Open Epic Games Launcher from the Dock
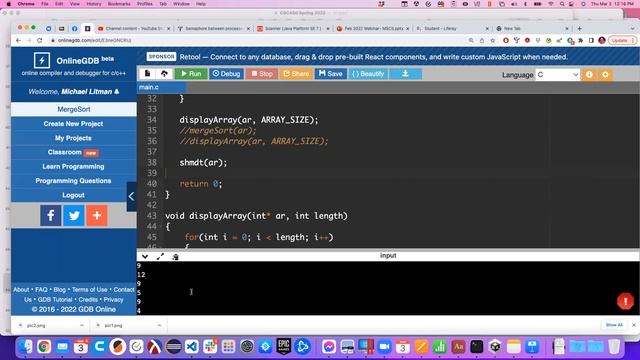Screen dimensions: 640x360 pos(284,347)
